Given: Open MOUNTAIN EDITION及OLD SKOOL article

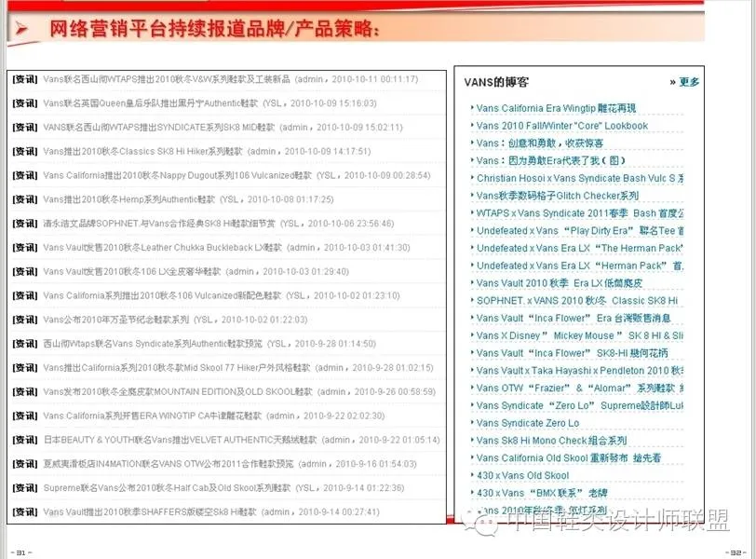Looking at the screenshot, I should (178, 391).
